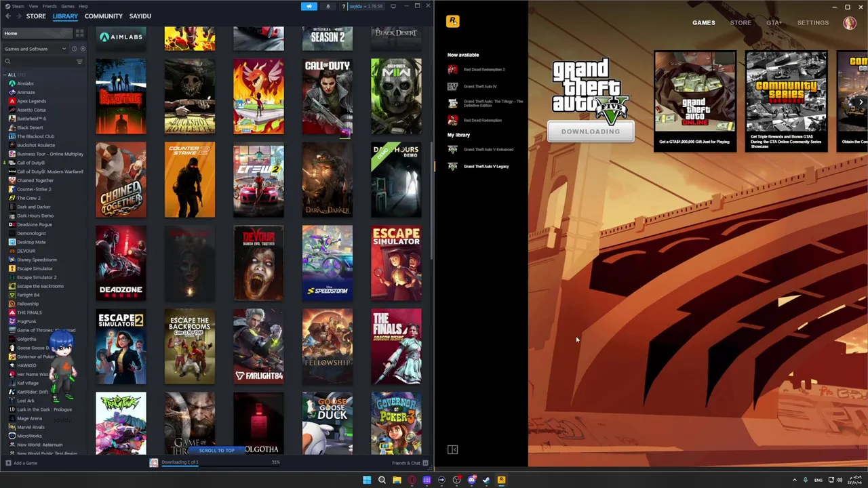Collapse Rockstar launcher sidebar panel icon

[x=453, y=449]
